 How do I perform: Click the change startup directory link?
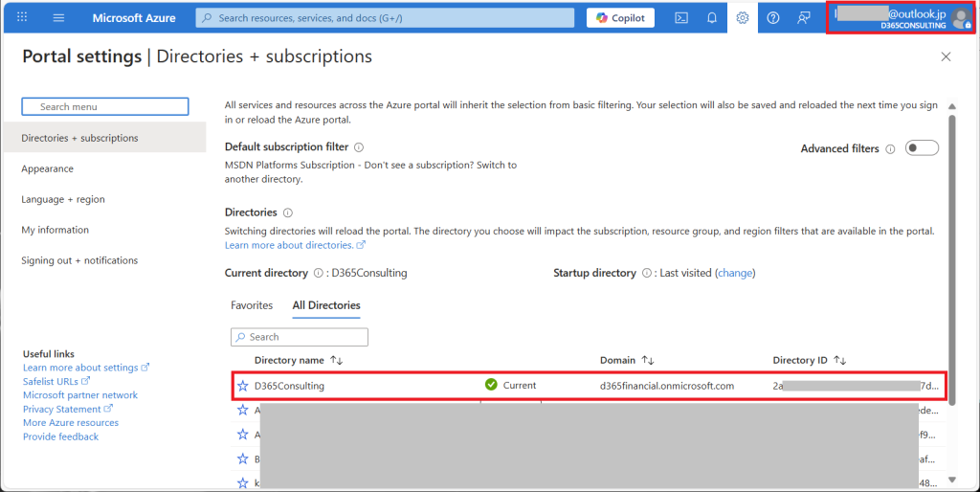pyautogui.click(x=735, y=273)
